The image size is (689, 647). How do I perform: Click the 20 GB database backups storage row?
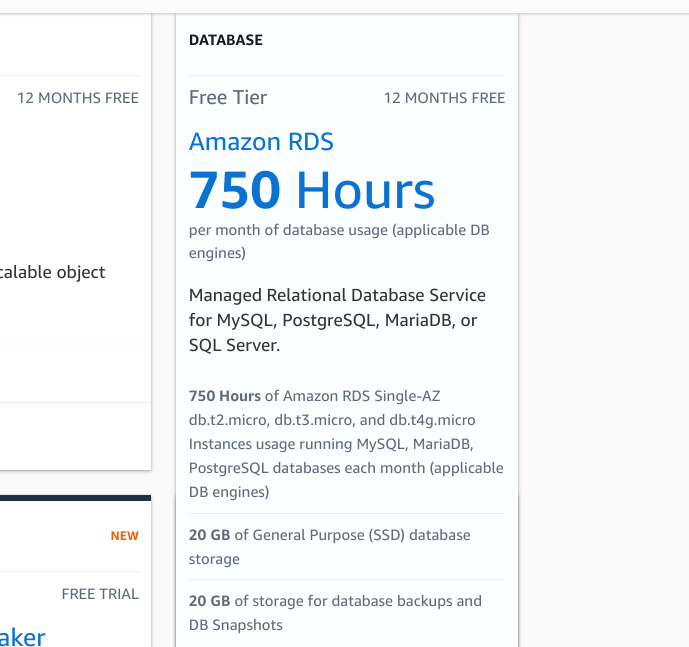[335, 613]
